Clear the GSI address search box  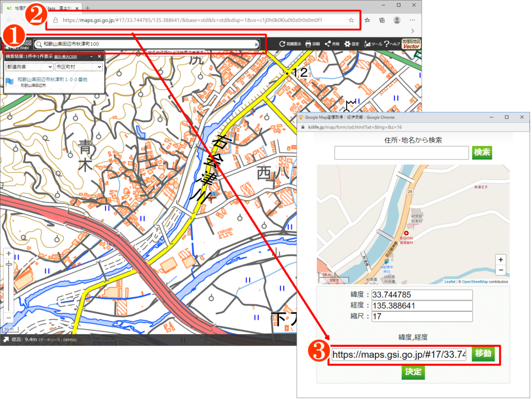(256, 45)
